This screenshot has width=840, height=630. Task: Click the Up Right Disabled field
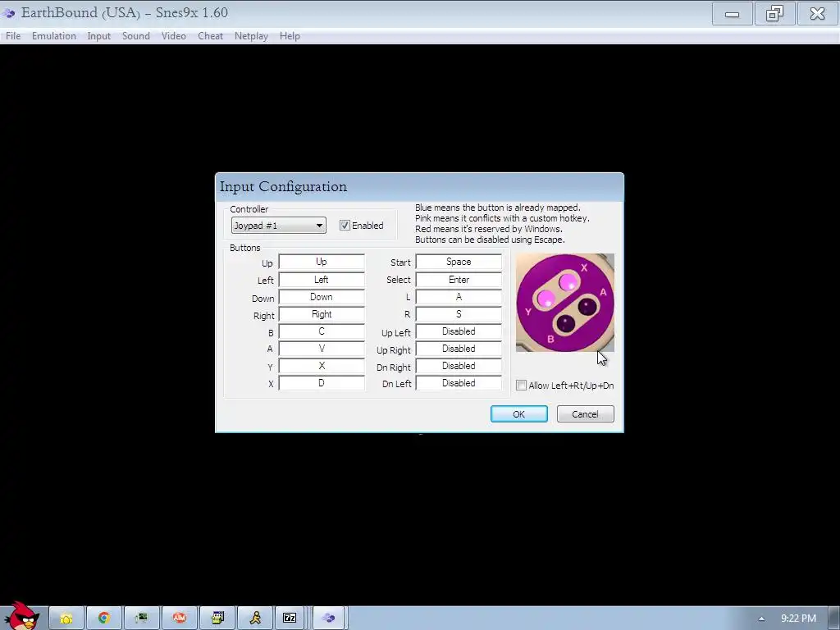pos(459,348)
